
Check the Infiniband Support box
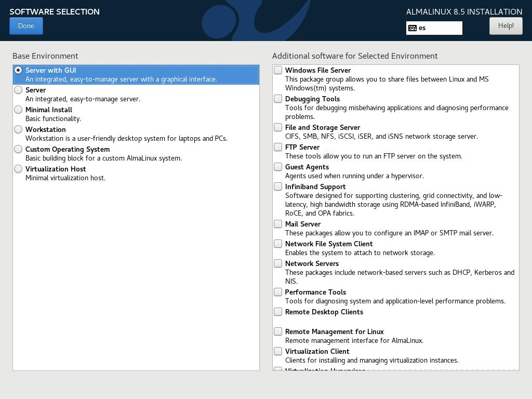click(278, 187)
